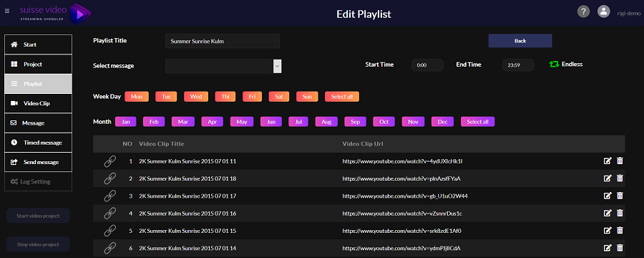Click link icon for clip row 3
644x258 pixels.
(x=109, y=196)
